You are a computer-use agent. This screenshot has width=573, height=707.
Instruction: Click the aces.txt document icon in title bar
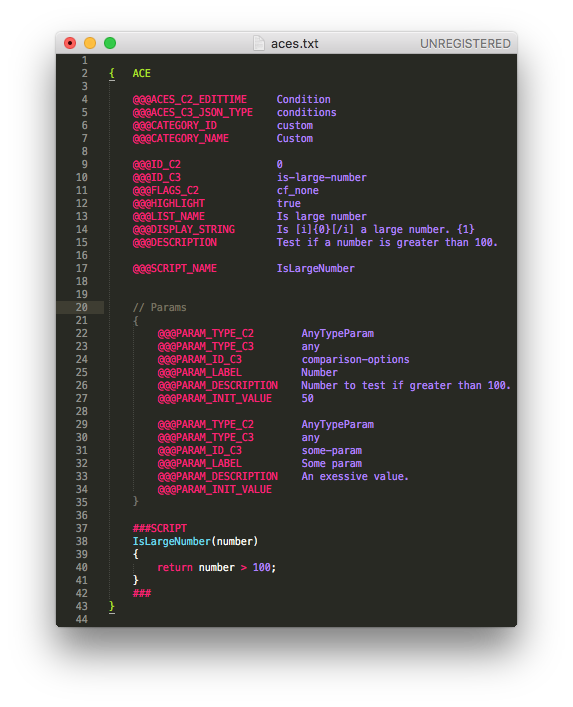click(259, 43)
